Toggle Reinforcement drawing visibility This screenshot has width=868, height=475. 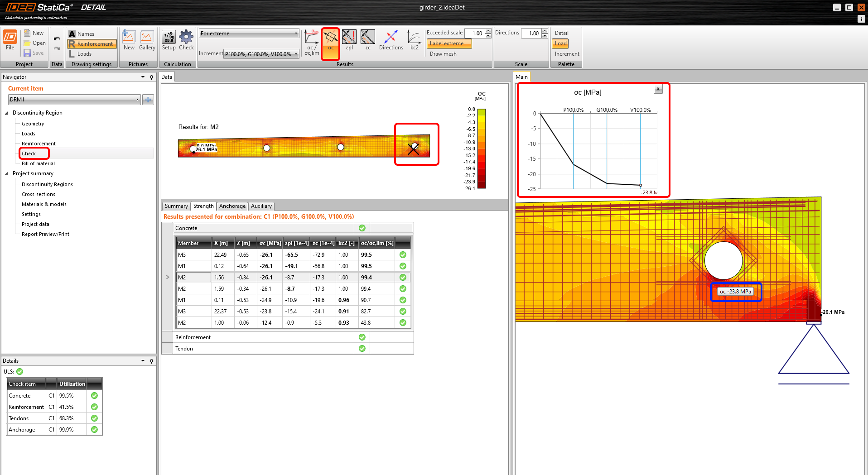pyautogui.click(x=92, y=43)
